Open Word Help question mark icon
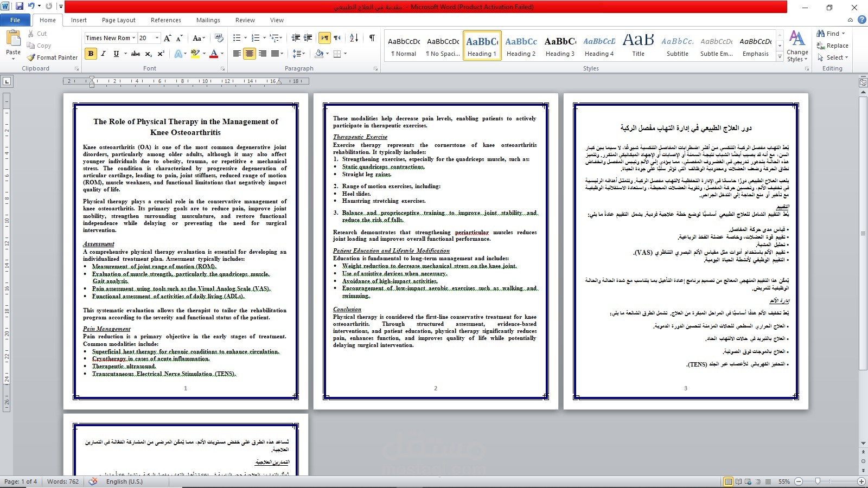The image size is (868, 488). [863, 20]
